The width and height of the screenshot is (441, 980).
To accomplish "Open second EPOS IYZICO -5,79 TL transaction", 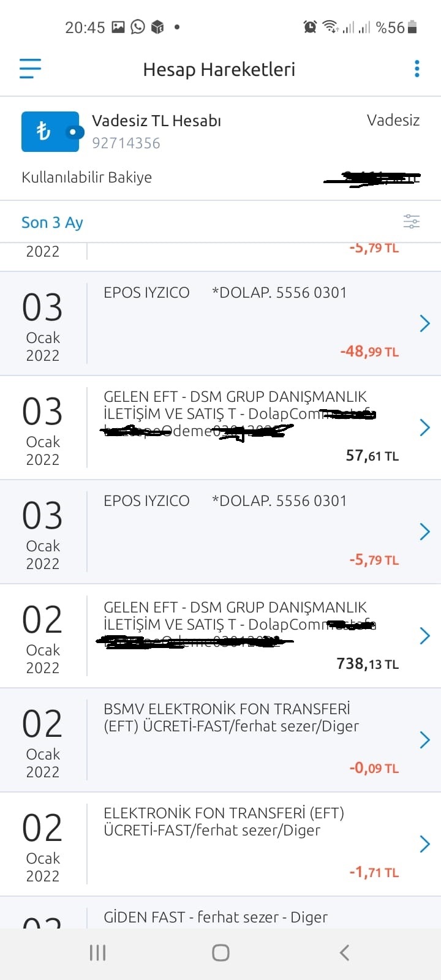I will (x=221, y=532).
